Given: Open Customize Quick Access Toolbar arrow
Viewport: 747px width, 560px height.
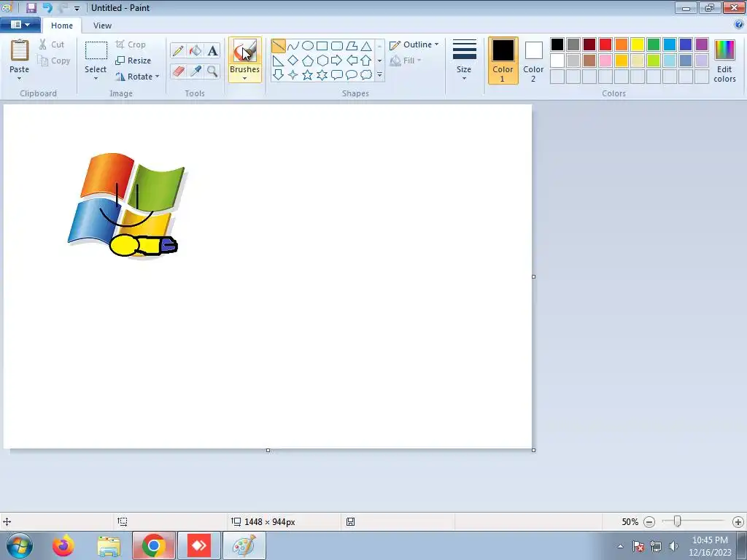Looking at the screenshot, I should coord(77,8).
